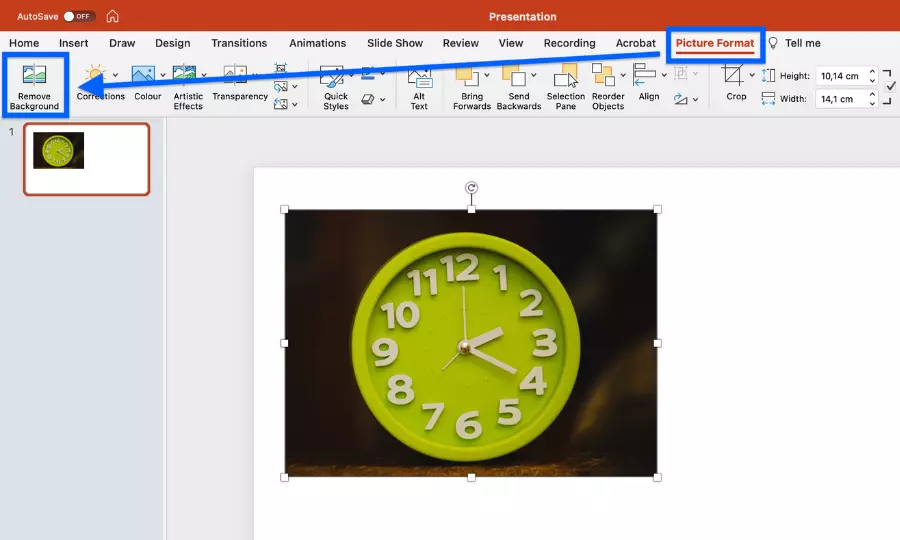Open the Animations tab
The image size is (900, 540).
(317, 43)
